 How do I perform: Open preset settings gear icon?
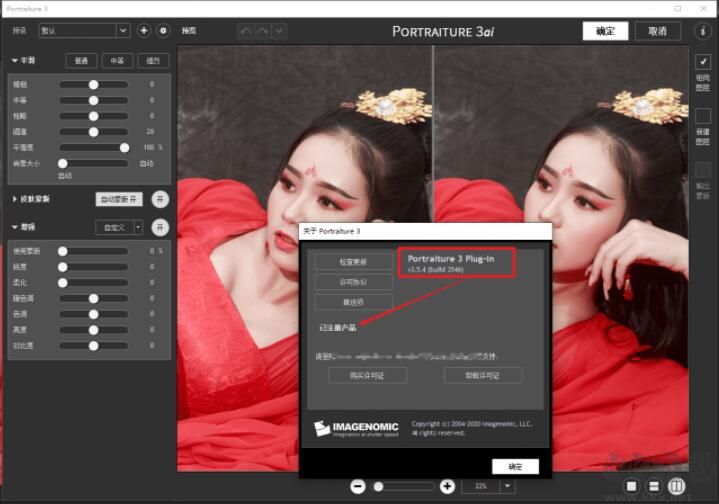click(164, 31)
